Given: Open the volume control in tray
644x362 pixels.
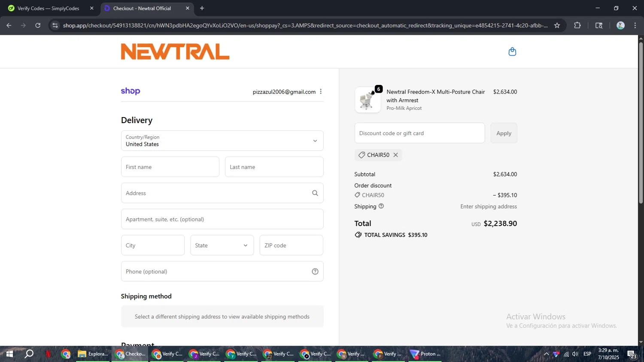Looking at the screenshot, I should tap(575, 354).
